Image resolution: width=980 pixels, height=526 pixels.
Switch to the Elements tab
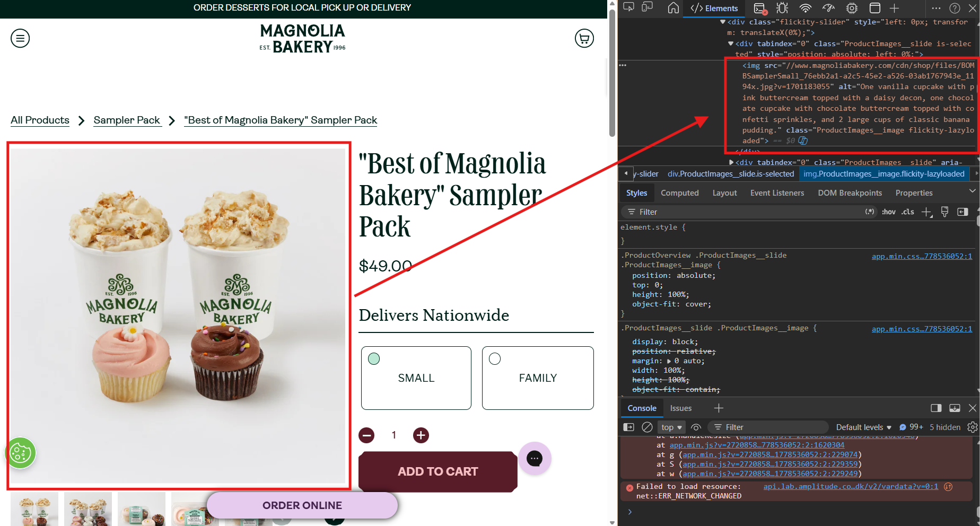pyautogui.click(x=714, y=8)
